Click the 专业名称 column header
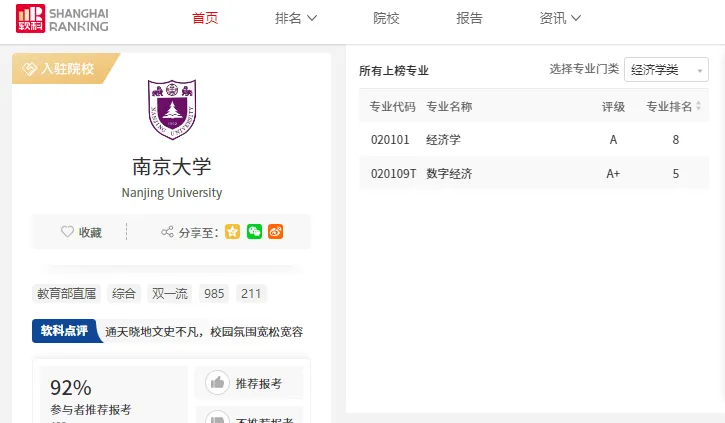 [449, 107]
